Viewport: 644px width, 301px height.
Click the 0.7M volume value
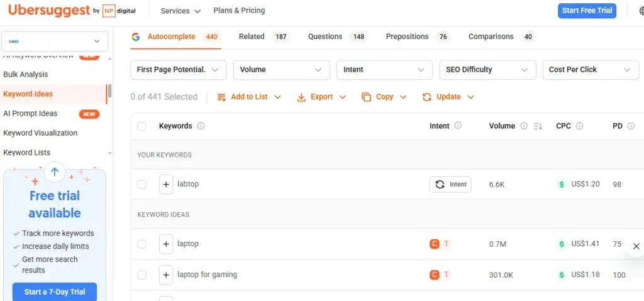498,244
